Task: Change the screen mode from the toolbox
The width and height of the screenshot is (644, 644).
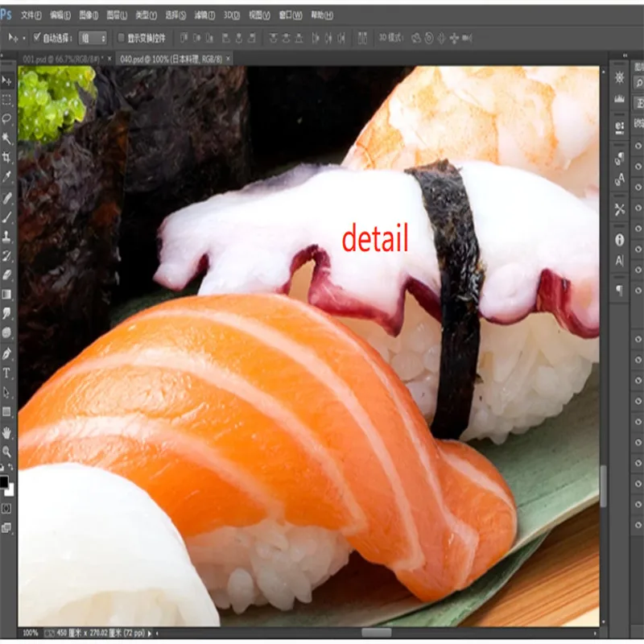Action: (x=6, y=527)
